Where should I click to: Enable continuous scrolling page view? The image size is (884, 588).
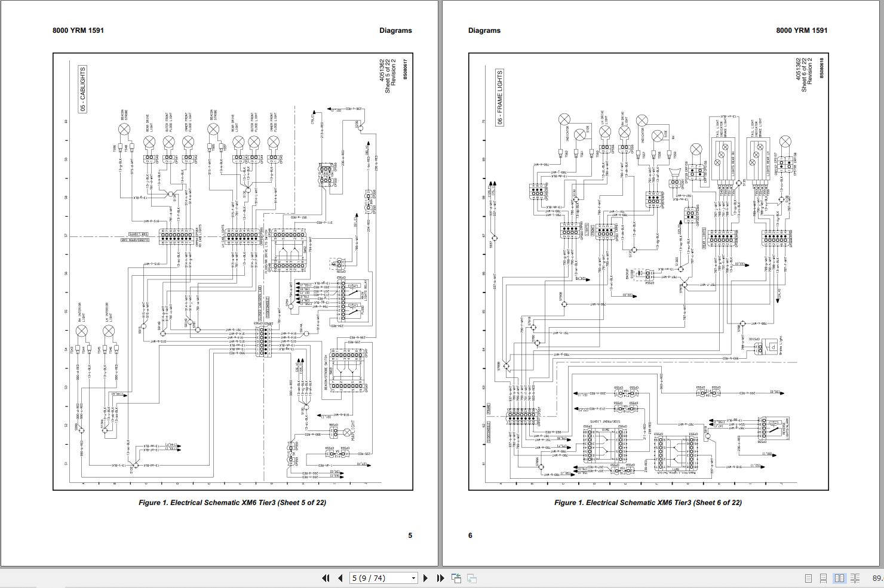(x=824, y=578)
